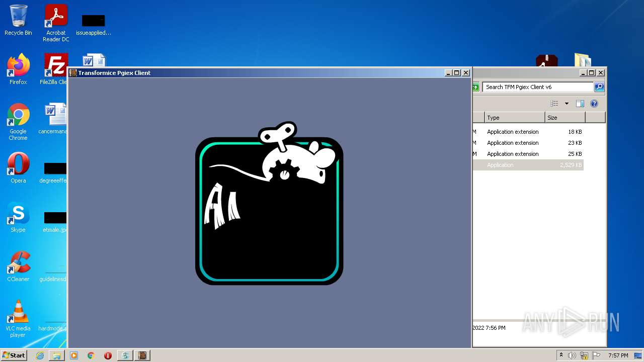Open the view options dropdown arrow
Viewport: 644px width, 362px height.
pos(567,104)
